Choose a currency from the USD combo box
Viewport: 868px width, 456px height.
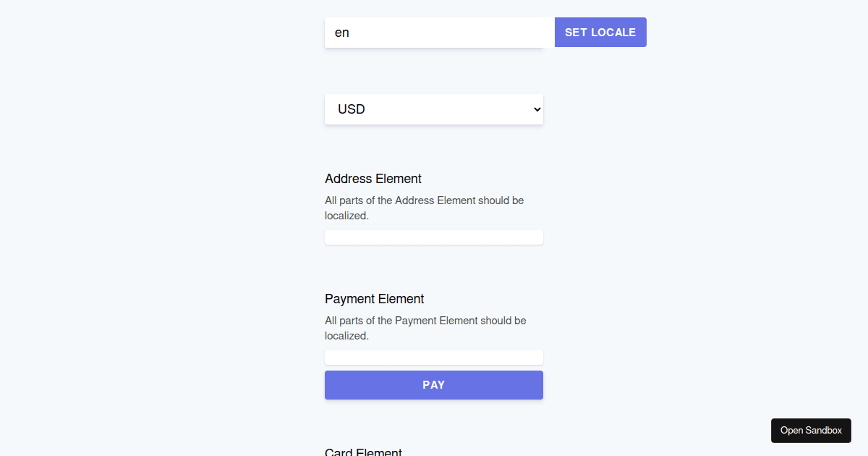(433, 109)
